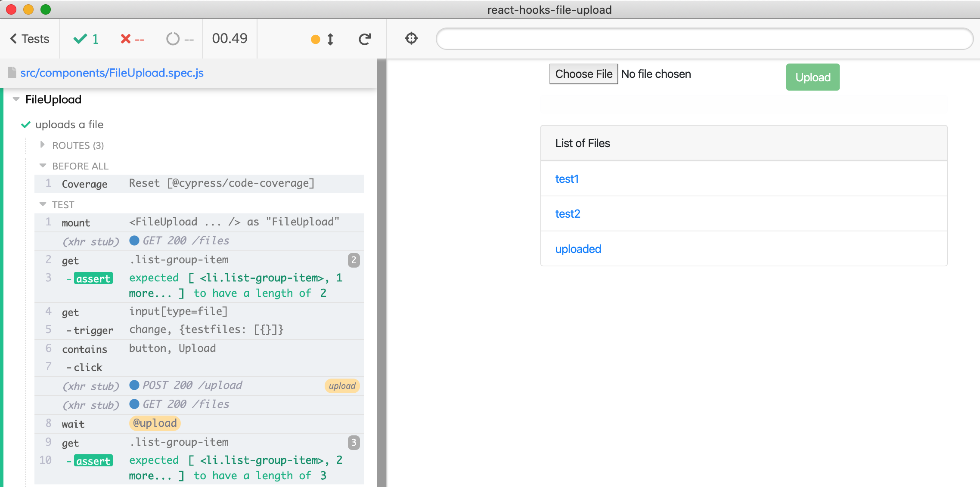Click the crosshair/targeting icon in toolbar
Viewport: 980px width, 487px height.
411,38
